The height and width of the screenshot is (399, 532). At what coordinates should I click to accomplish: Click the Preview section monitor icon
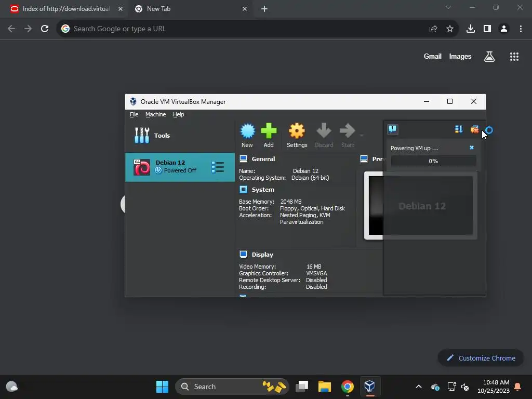364,158
